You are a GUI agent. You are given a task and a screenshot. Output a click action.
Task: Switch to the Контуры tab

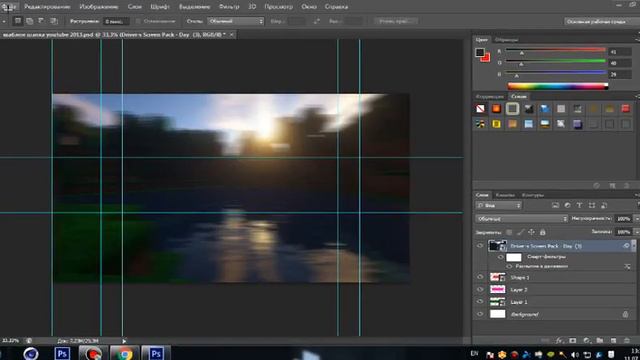[x=533, y=195]
